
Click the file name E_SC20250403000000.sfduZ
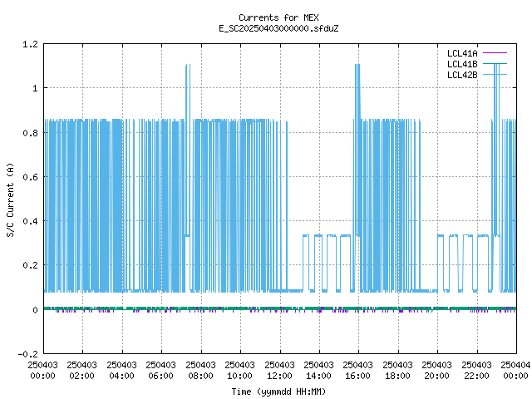[x=278, y=28]
